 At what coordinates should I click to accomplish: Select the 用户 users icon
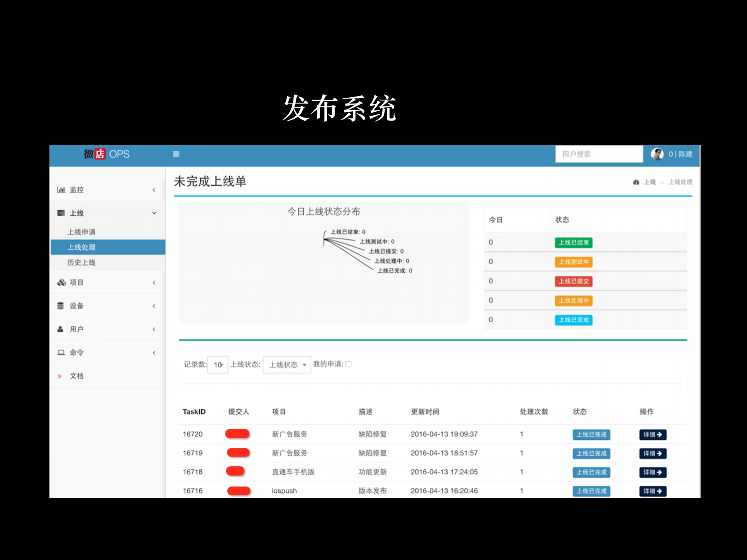pyautogui.click(x=62, y=329)
